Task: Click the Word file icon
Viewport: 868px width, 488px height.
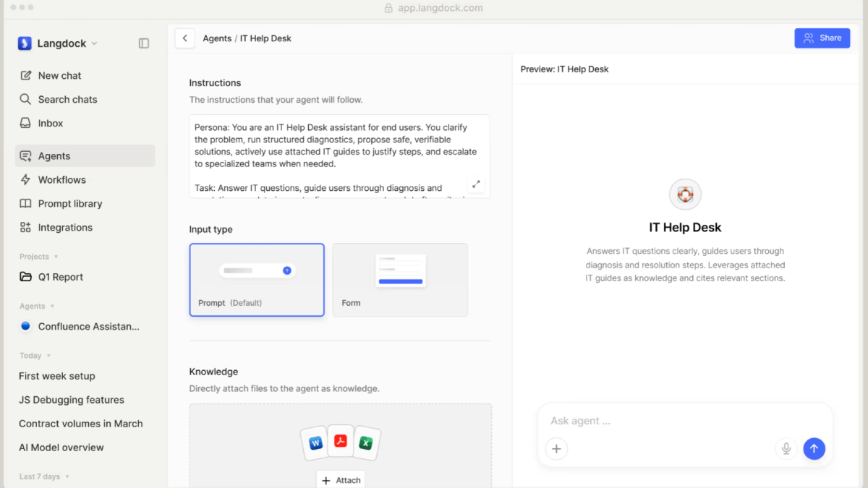Action: 315,442
